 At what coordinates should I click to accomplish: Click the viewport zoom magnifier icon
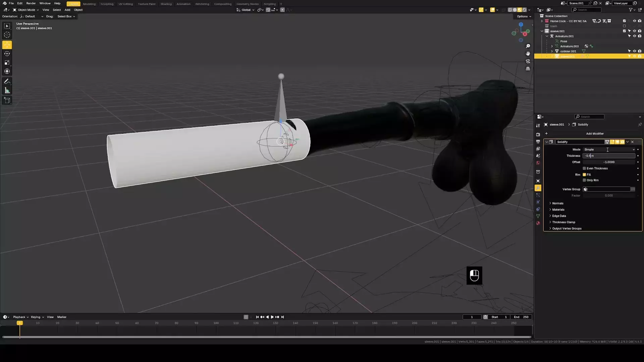tap(528, 46)
